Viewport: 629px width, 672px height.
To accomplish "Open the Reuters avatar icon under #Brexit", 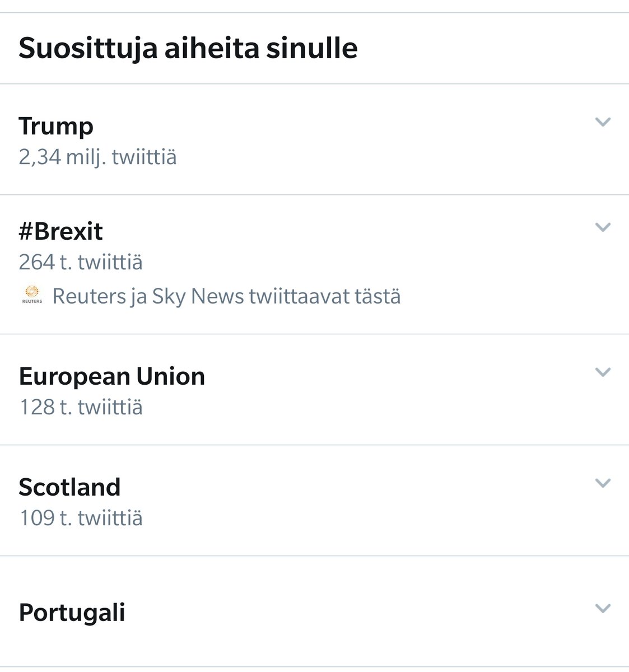I will pos(32,295).
